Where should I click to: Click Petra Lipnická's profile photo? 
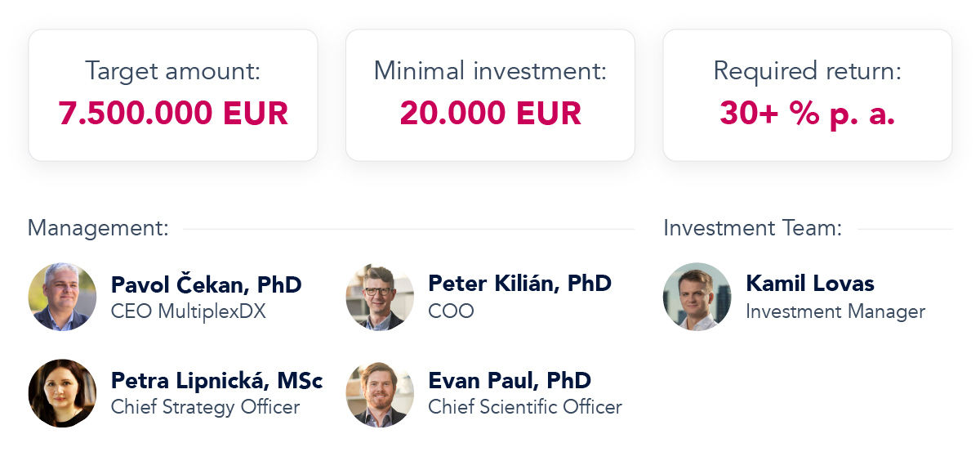(62, 393)
